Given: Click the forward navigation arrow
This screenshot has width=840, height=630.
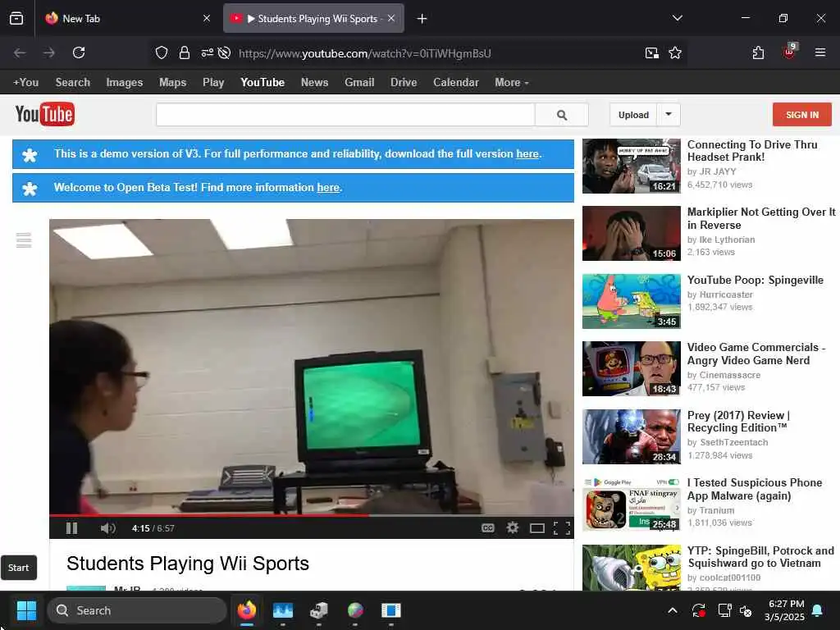Looking at the screenshot, I should 49,52.
